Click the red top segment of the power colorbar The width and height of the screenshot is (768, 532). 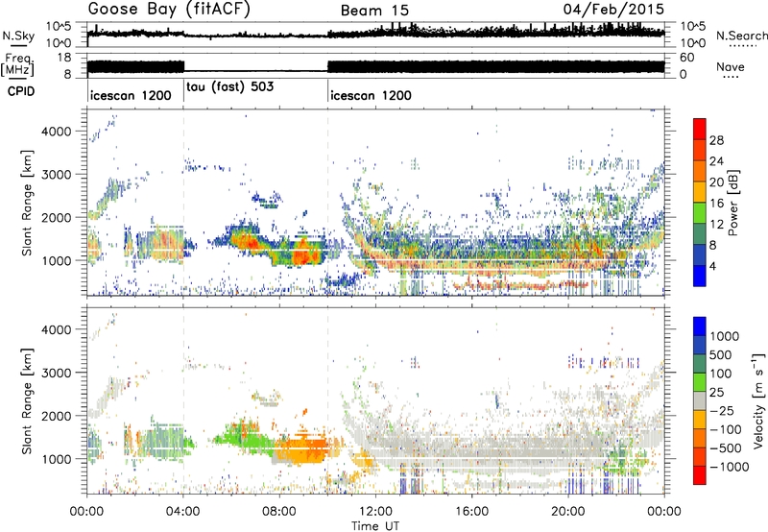[700, 129]
